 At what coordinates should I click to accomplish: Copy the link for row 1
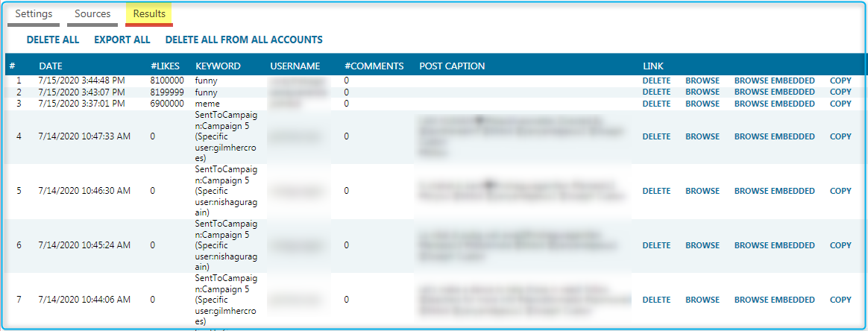[840, 81]
